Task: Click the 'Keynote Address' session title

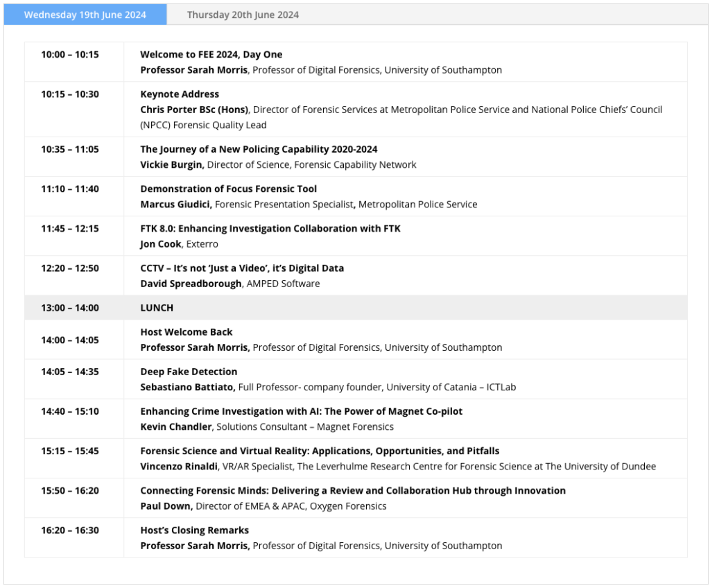Action: pyautogui.click(x=180, y=94)
